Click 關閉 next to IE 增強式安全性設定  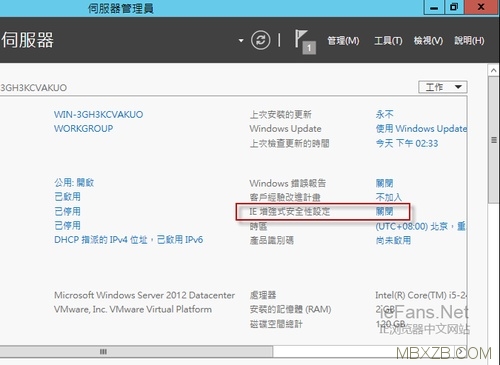tap(384, 211)
